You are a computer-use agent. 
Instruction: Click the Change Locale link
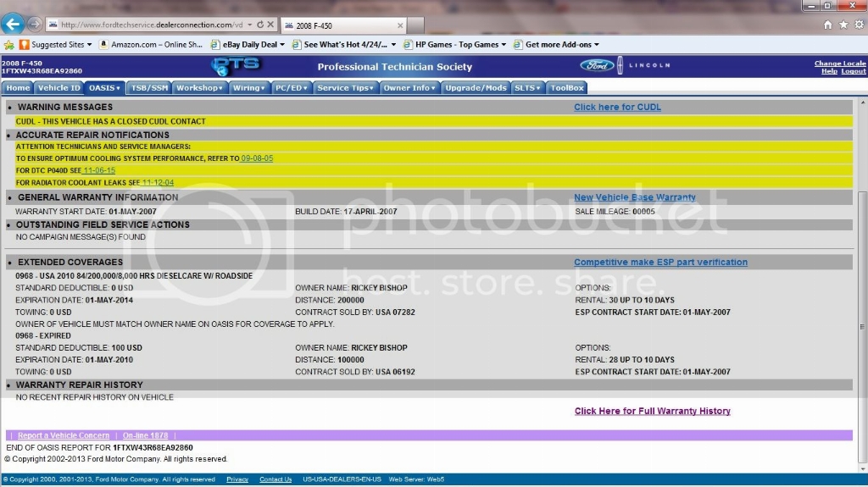[x=840, y=63]
